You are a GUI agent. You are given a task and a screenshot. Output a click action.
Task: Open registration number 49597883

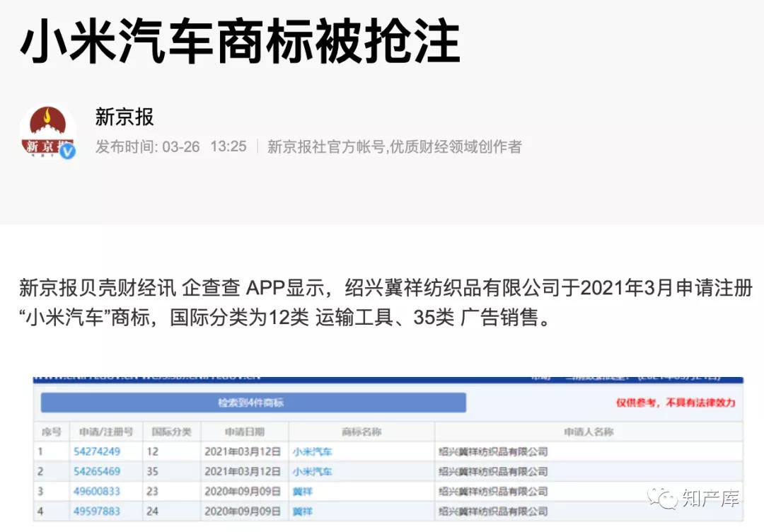tap(97, 511)
